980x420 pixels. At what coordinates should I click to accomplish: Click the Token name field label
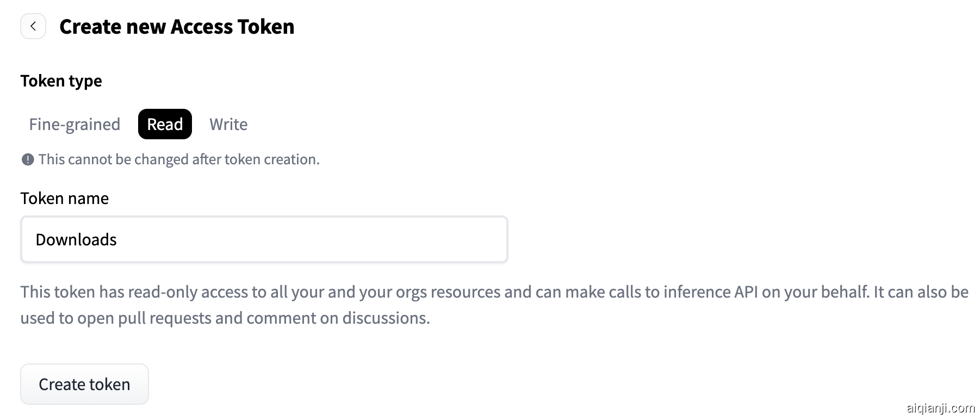pyautogui.click(x=64, y=198)
